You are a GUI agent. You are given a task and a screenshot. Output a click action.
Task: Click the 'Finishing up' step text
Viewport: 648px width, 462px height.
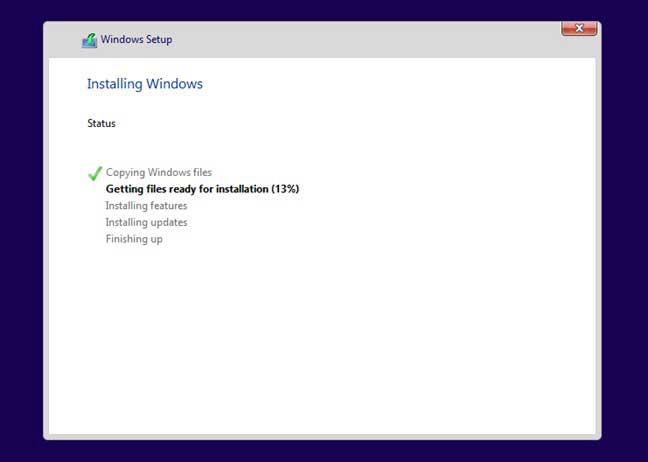[134, 239]
